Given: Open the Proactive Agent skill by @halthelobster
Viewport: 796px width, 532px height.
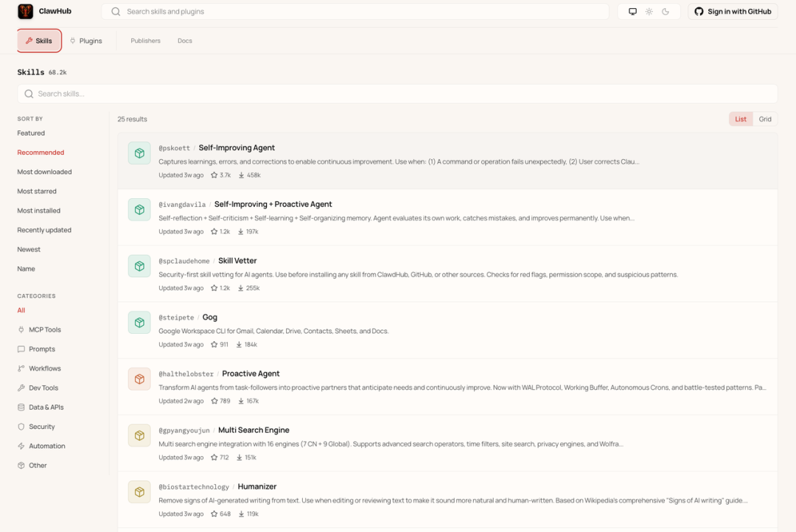Looking at the screenshot, I should pos(251,374).
